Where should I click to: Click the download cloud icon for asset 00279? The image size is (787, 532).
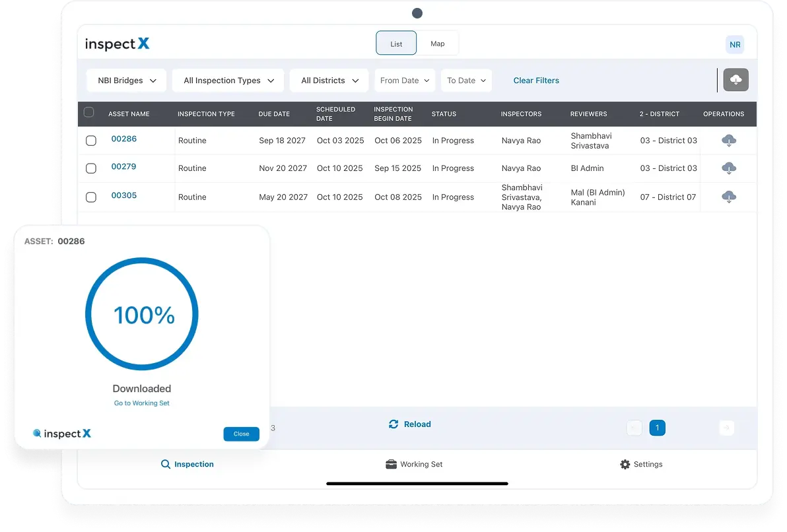click(x=728, y=168)
